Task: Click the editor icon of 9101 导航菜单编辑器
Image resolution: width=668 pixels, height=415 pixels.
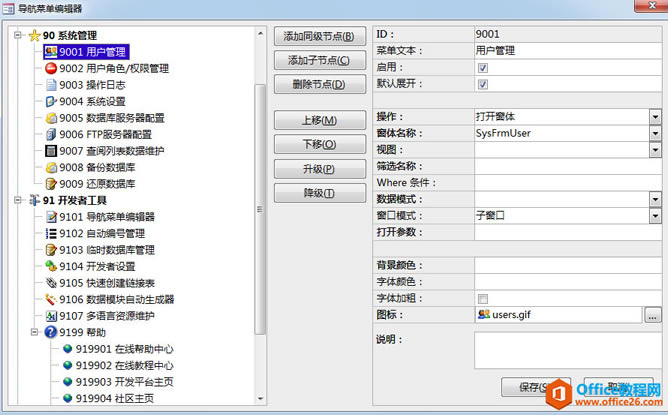Action: 51,217
